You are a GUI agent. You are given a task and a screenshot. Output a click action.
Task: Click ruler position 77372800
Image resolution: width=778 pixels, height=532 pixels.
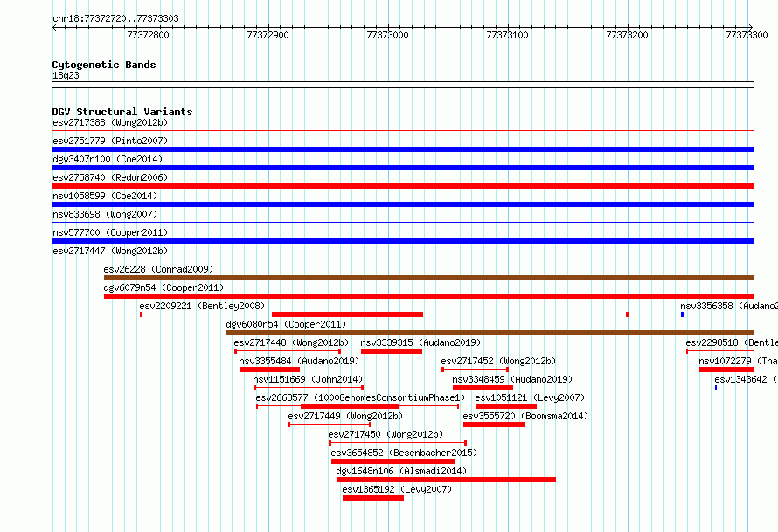(148, 35)
